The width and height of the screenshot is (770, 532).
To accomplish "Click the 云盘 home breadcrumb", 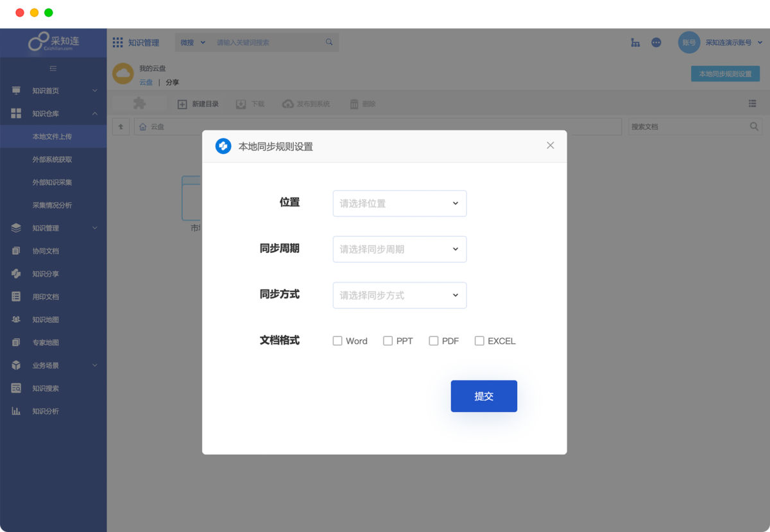I will point(152,127).
